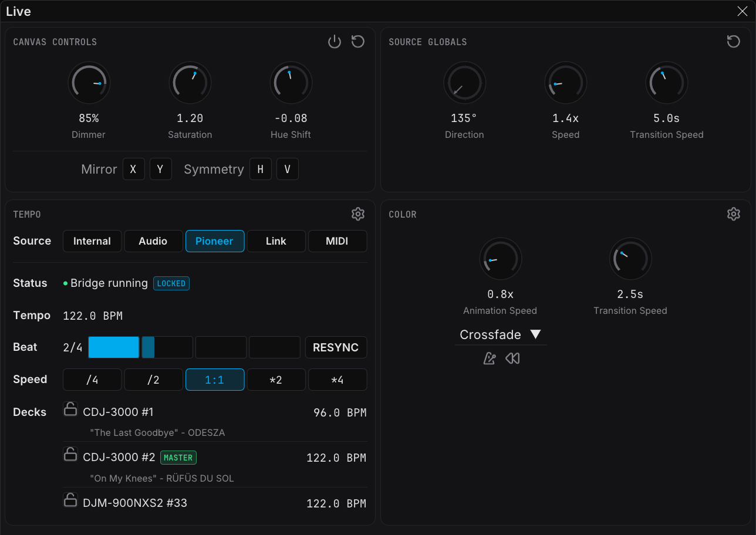Click the MASTER badge on CDJ-3000 #2

178,458
